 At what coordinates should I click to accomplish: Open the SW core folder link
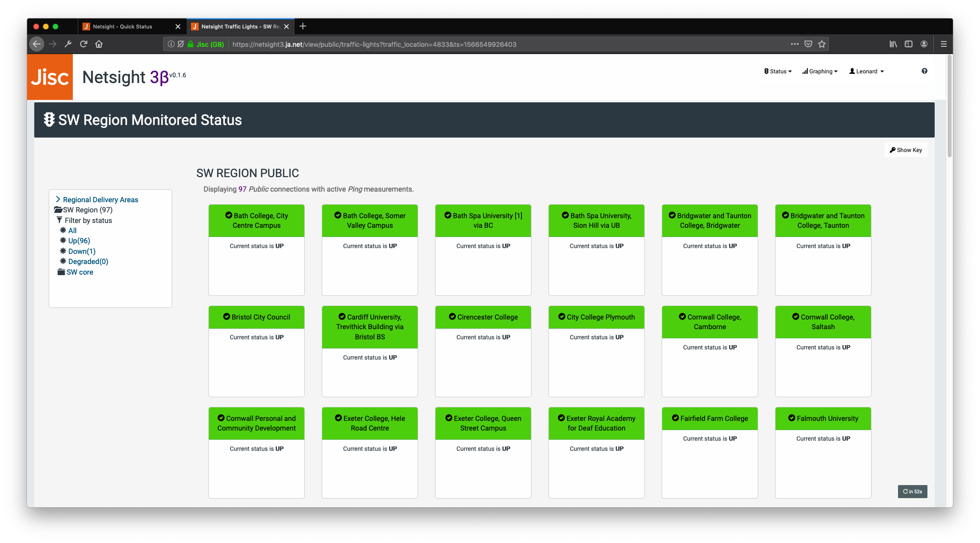click(x=80, y=272)
